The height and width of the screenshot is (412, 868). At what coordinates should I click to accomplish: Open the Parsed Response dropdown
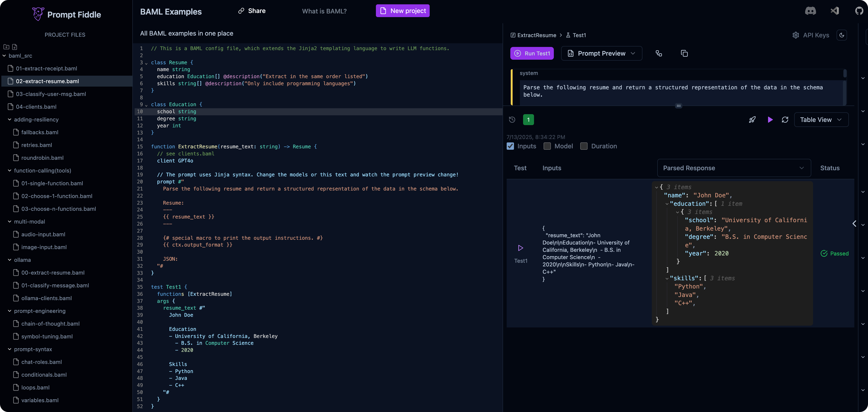(734, 168)
